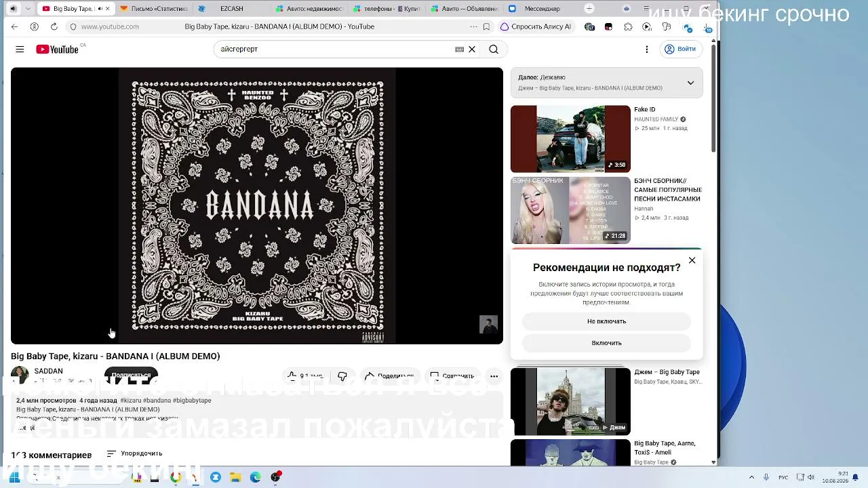
Task: Open a new browser tab
Action: point(589,9)
